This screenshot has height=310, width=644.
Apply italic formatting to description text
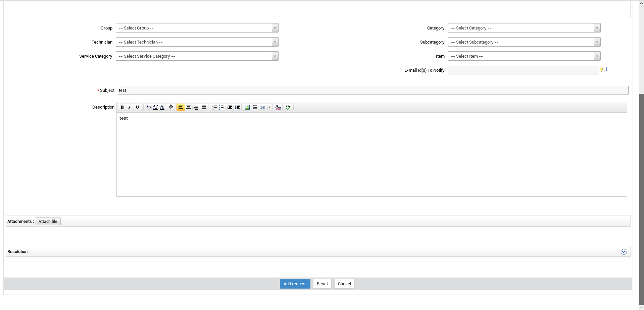point(130,107)
